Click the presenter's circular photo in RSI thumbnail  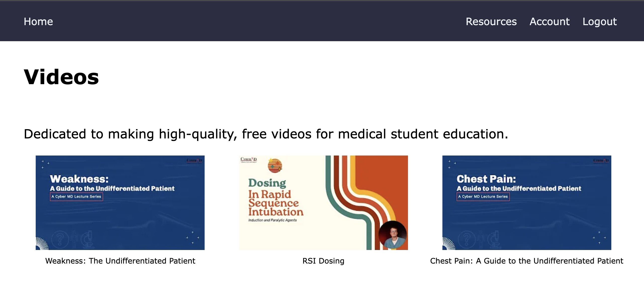click(392, 235)
